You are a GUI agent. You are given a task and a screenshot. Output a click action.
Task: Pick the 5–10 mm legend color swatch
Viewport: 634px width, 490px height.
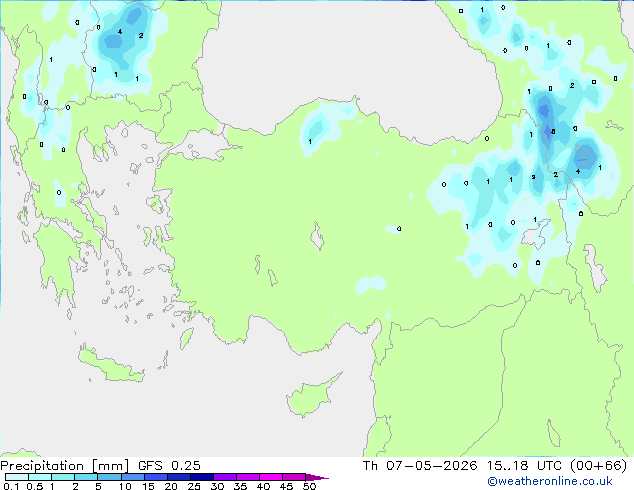tap(109, 477)
